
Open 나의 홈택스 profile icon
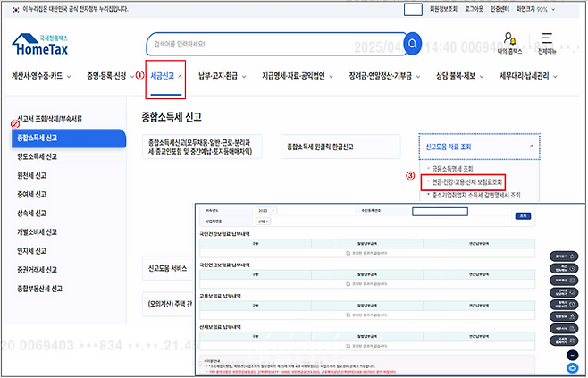(x=510, y=43)
